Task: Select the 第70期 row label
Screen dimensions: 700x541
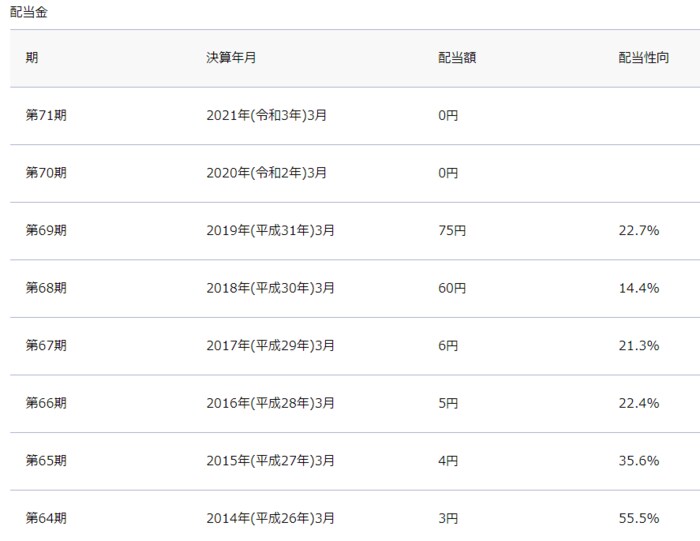Action: [46, 173]
